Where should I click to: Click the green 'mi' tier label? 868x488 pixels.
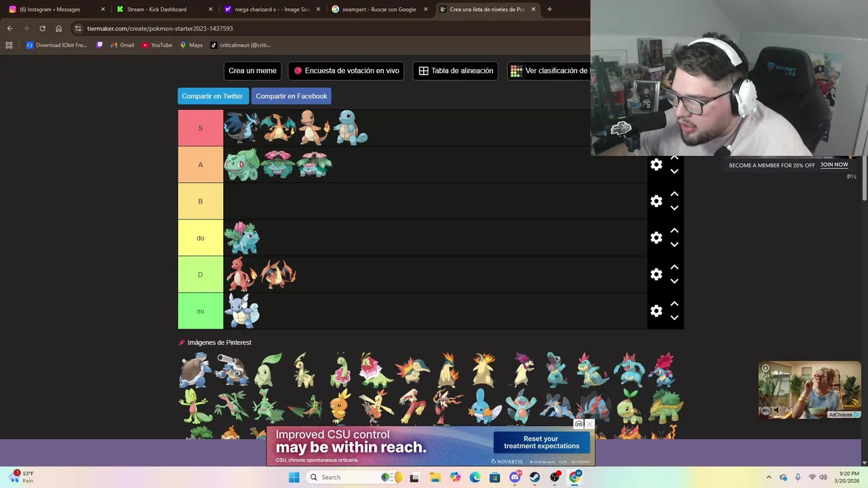[200, 311]
